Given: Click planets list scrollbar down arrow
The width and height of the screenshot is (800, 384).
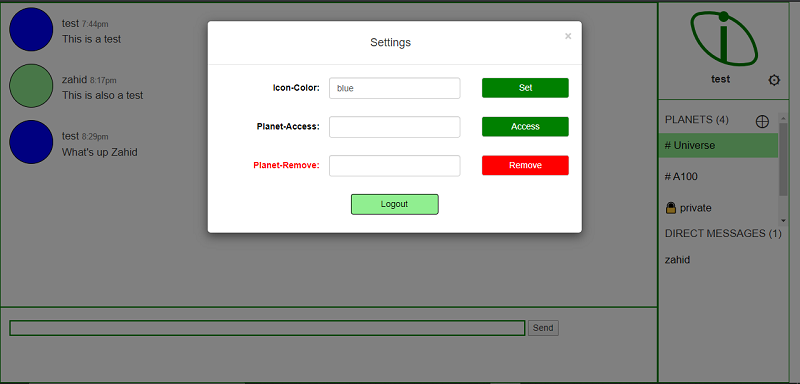Looking at the screenshot, I should tap(783, 220).
